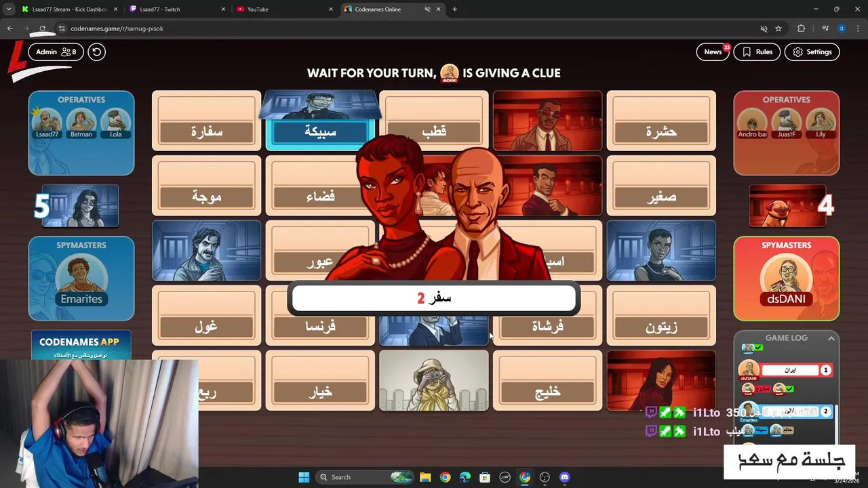Click the taskbar Search box

[366, 477]
